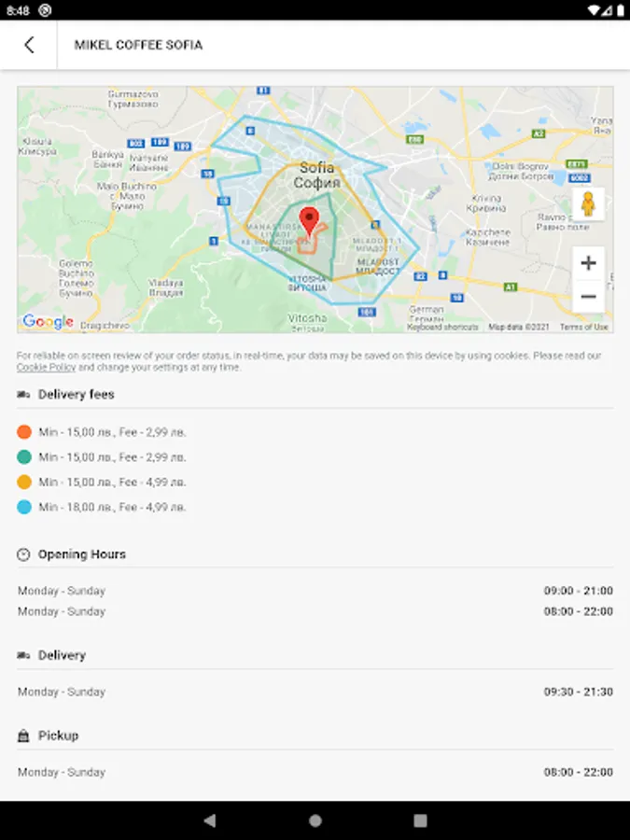The height and width of the screenshot is (840, 630).
Task: Tap the Wi-Fi status icon
Action: pyautogui.click(x=593, y=10)
